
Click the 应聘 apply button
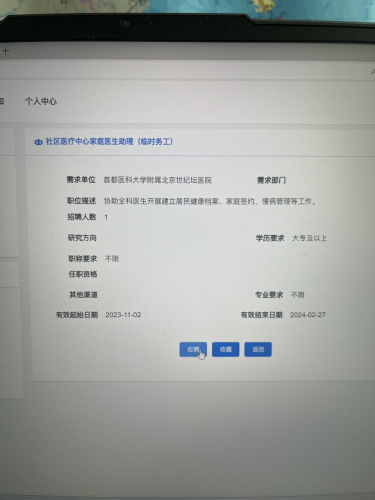pos(193,349)
